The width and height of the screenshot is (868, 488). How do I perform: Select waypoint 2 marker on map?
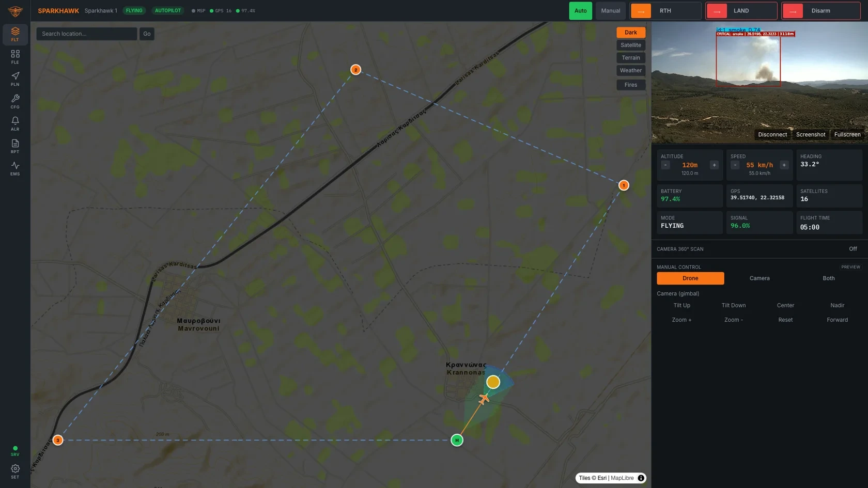pyautogui.click(x=355, y=69)
